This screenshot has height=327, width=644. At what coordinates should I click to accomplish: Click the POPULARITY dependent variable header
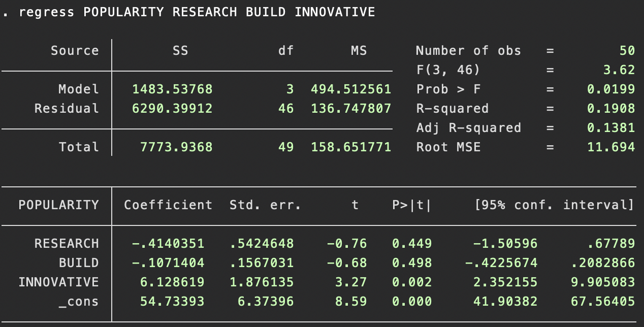(58, 205)
